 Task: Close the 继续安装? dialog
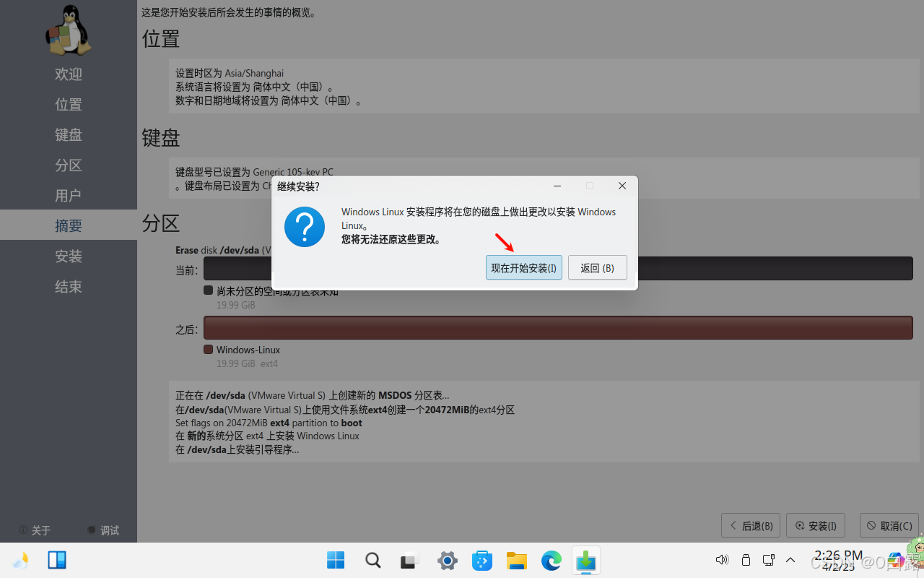pyautogui.click(x=622, y=186)
